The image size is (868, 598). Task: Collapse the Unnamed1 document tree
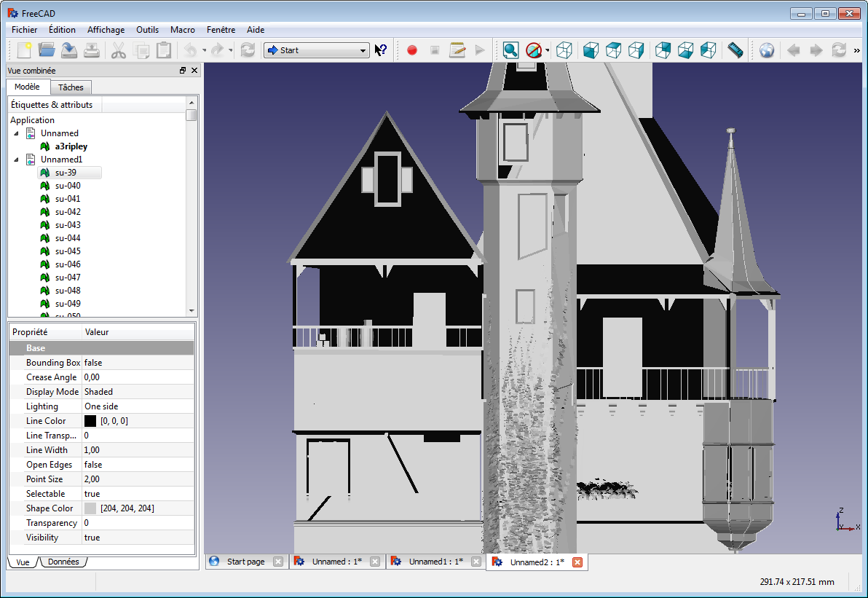pos(17,159)
